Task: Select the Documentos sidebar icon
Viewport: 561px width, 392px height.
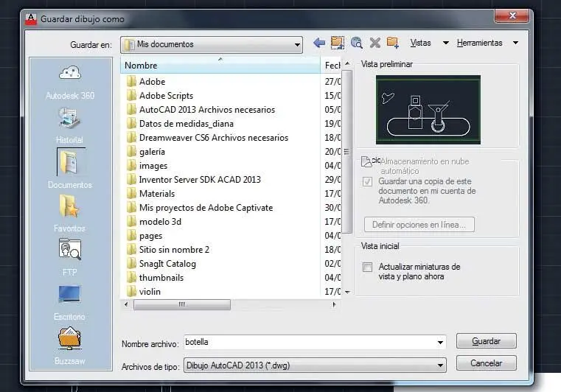Action: click(69, 162)
